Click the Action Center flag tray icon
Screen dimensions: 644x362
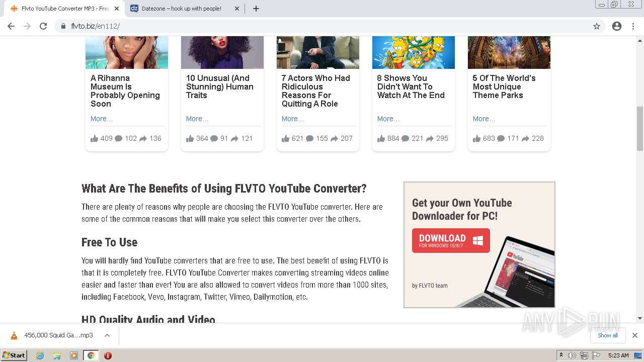[x=595, y=355]
